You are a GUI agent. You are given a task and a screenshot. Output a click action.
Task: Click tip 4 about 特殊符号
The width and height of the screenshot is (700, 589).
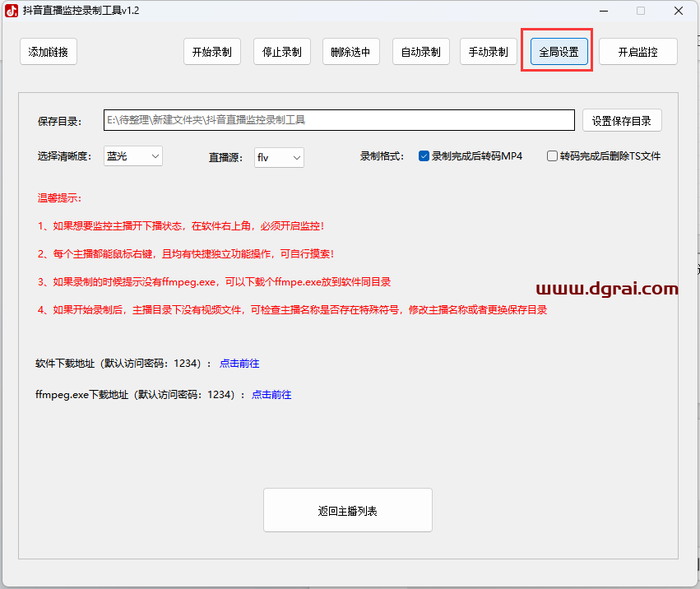tap(292, 310)
